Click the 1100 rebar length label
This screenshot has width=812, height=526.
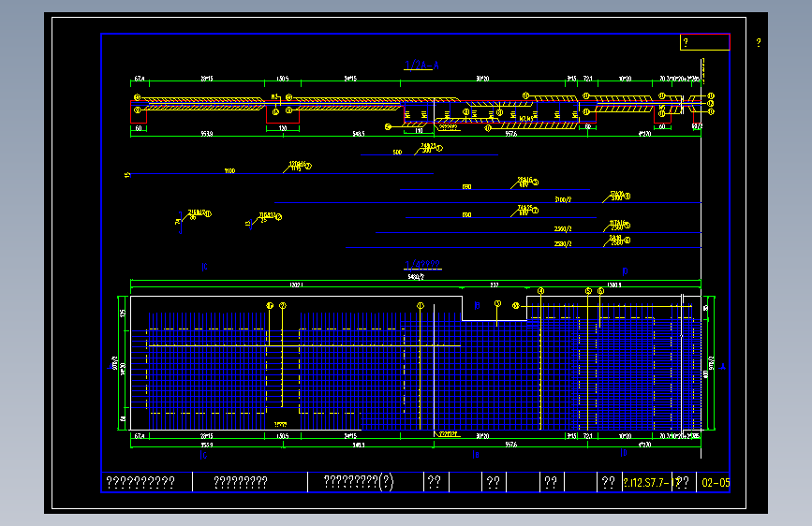[x=229, y=170]
